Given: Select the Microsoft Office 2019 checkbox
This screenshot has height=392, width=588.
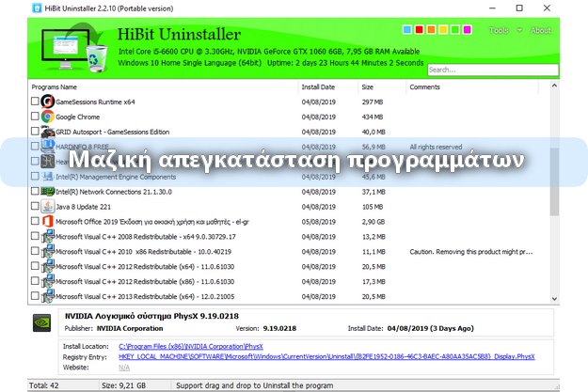Looking at the screenshot, I should [35, 221].
